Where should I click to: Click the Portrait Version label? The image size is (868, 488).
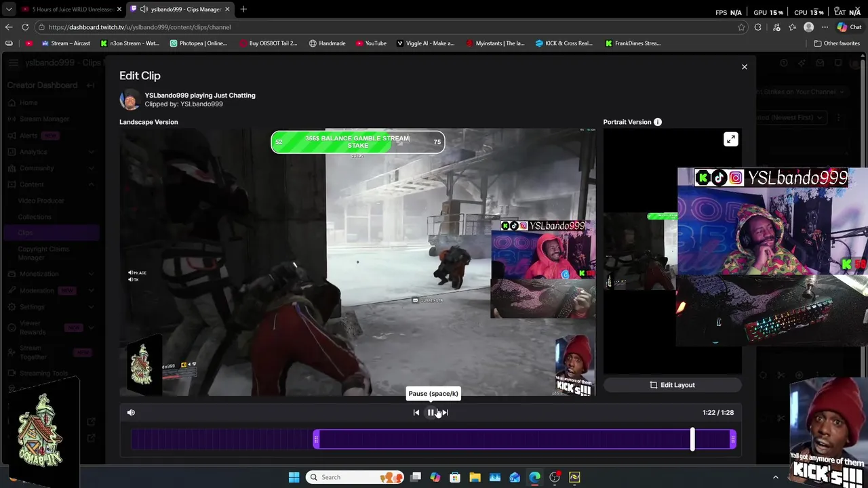627,122
